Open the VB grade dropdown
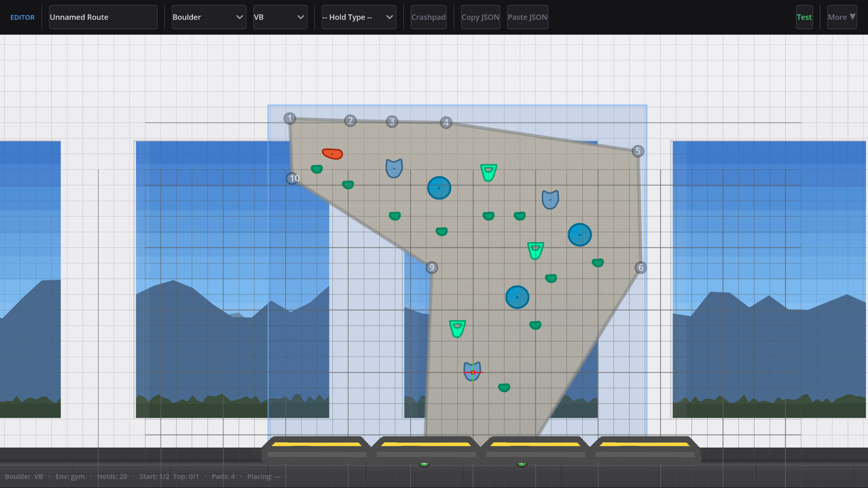Viewport: 868px width, 488px height. point(280,17)
